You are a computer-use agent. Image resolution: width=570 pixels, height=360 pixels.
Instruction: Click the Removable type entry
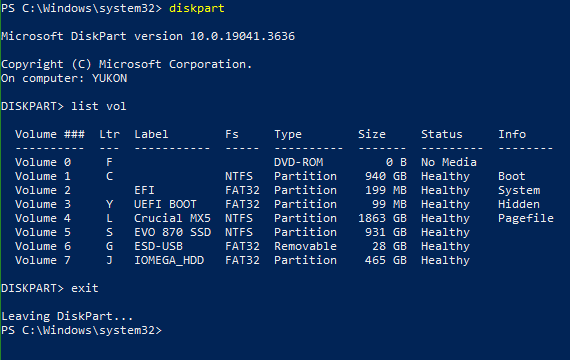click(305, 246)
